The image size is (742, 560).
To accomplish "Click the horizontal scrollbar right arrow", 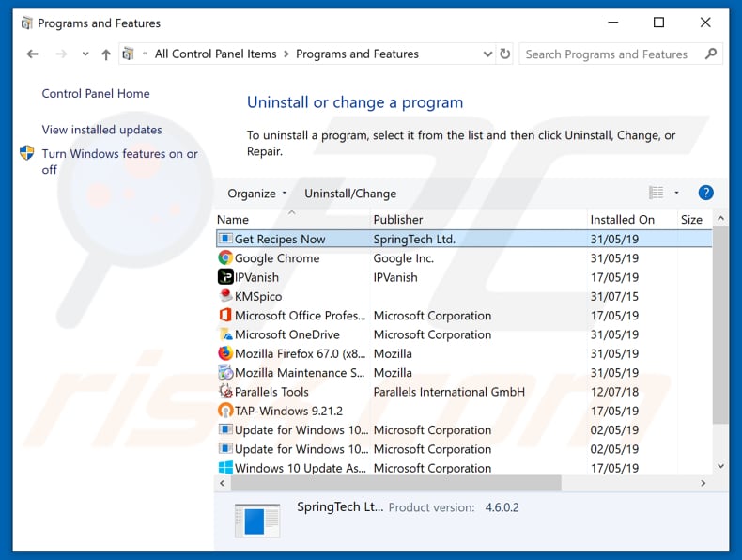I will coord(703,483).
